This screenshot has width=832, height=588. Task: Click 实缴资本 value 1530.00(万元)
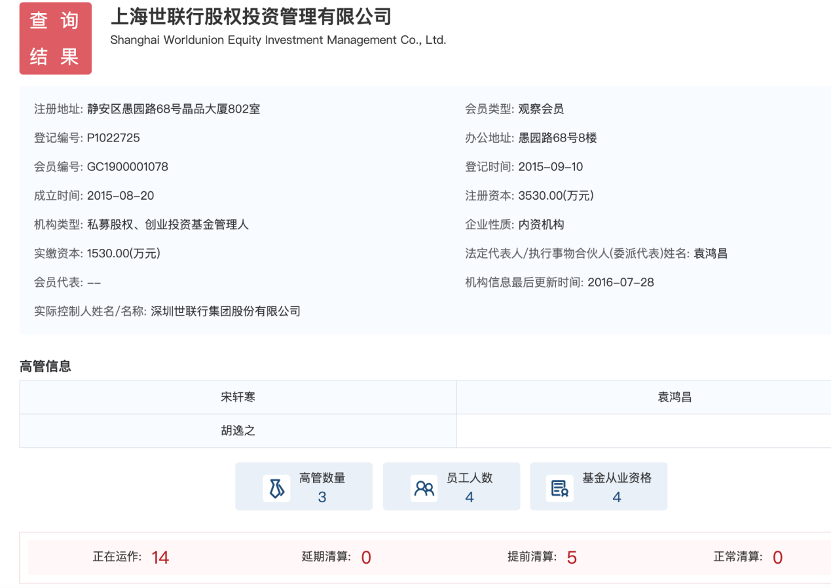124,253
